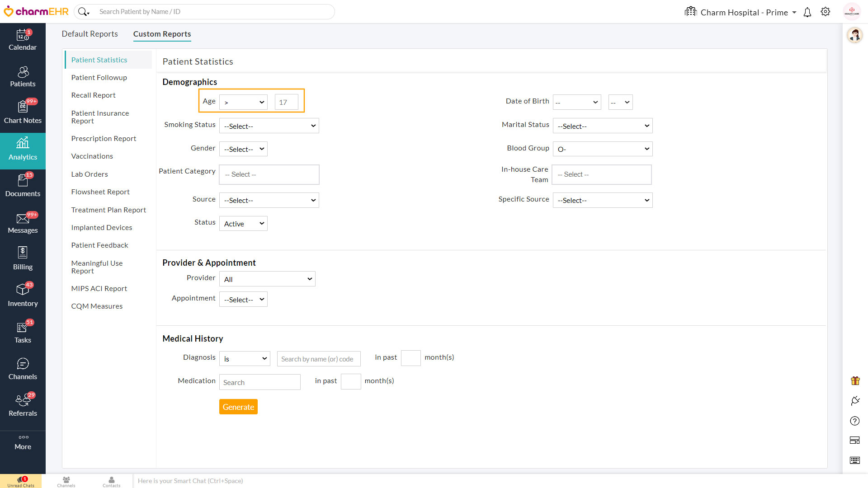Open the Blood Group dropdown
The width and height of the screenshot is (868, 488).
coord(602,149)
